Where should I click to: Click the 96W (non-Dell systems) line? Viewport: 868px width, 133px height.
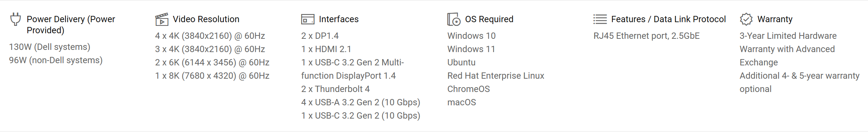click(x=56, y=60)
